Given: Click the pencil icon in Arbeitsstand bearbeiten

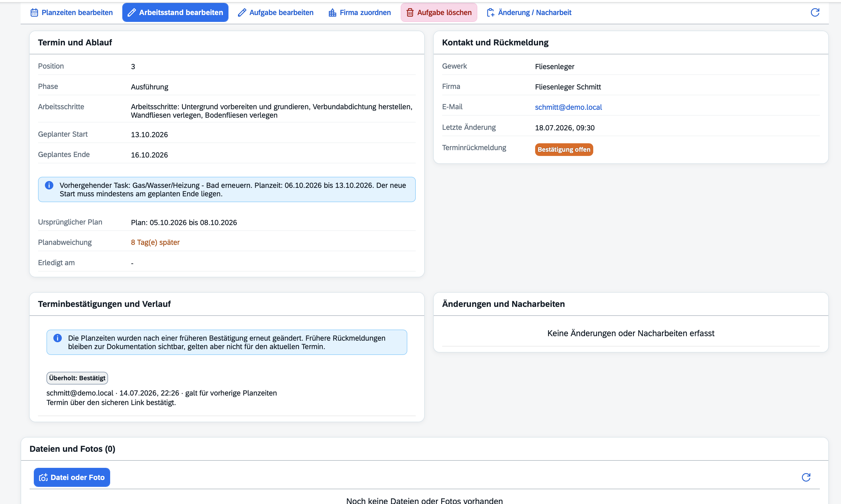Looking at the screenshot, I should pyautogui.click(x=132, y=13).
